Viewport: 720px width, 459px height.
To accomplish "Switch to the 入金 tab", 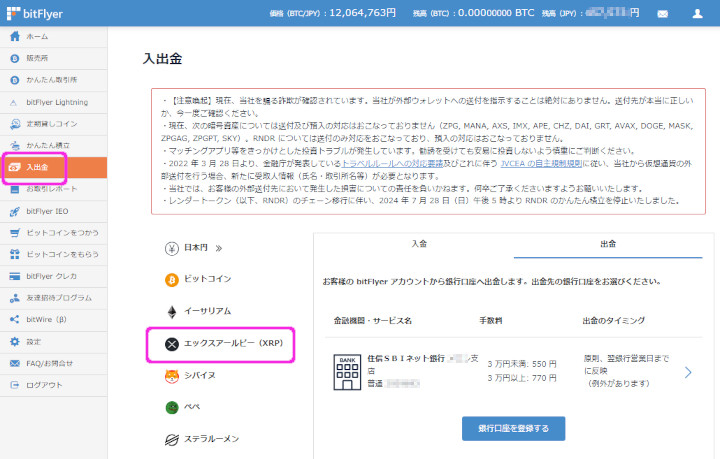I will [x=417, y=244].
